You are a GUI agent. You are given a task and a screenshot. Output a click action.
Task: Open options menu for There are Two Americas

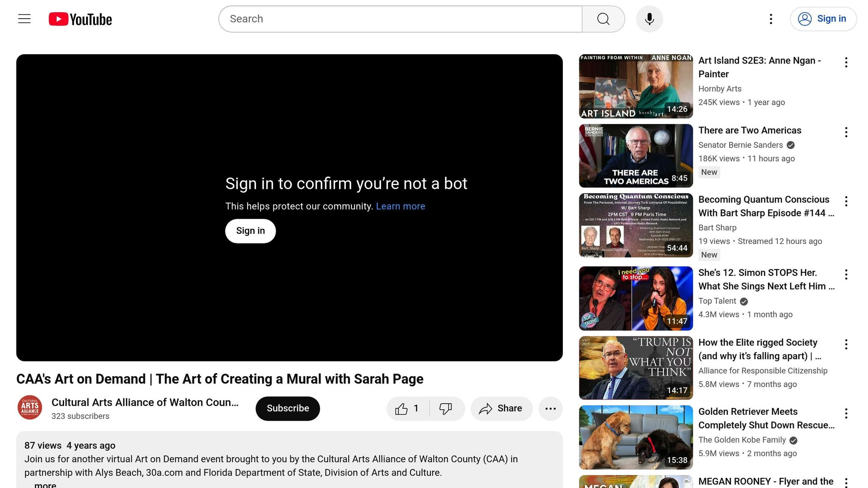click(x=846, y=132)
